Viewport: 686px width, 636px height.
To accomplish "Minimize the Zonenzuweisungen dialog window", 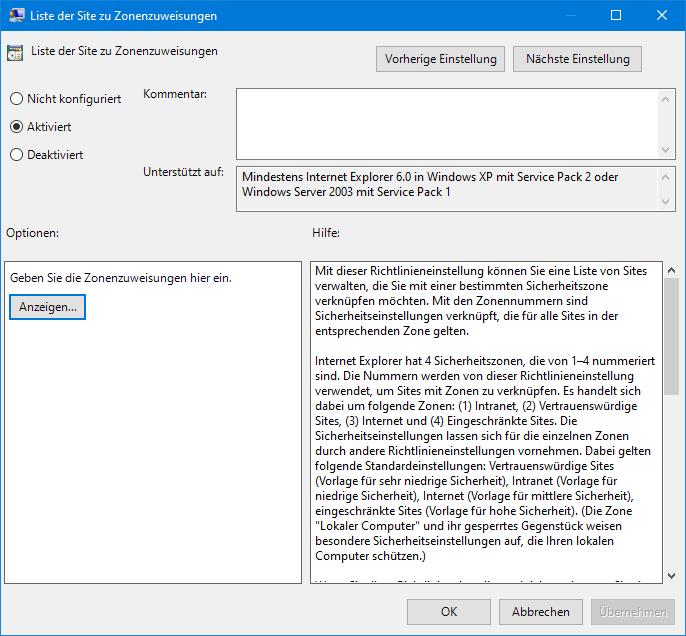I will (x=570, y=16).
